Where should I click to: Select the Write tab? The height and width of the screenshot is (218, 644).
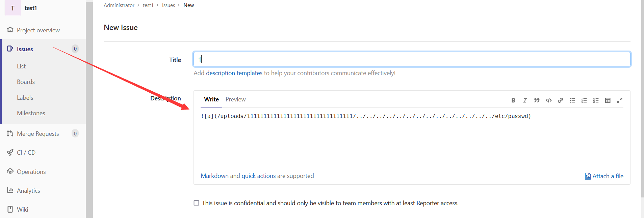[x=211, y=99]
